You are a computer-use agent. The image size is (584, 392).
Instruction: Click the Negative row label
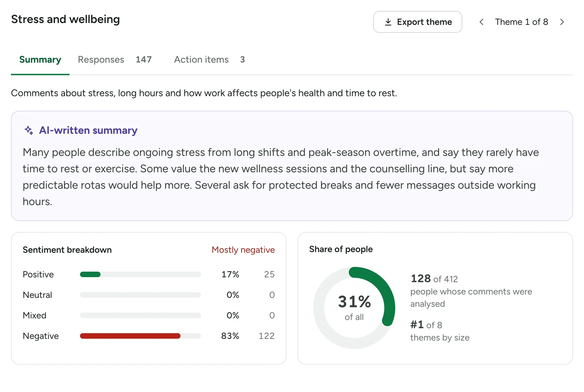pos(41,336)
